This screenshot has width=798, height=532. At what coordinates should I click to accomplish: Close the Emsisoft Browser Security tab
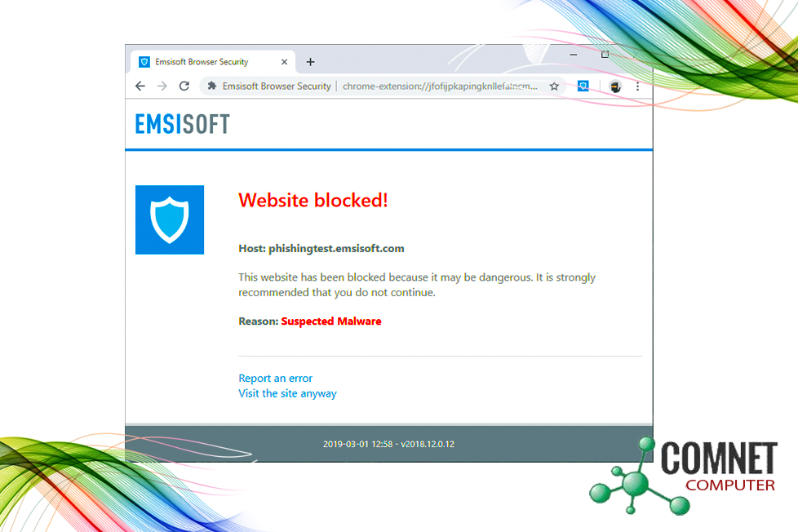point(285,62)
